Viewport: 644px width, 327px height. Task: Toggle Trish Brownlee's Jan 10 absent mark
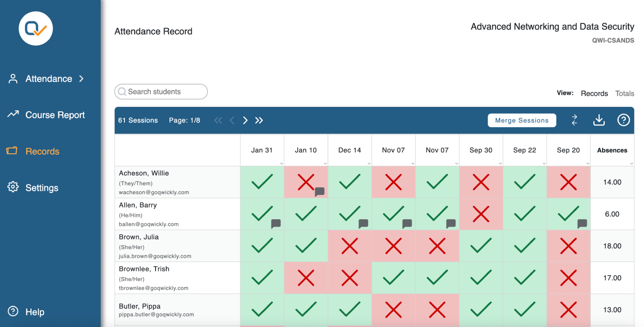pos(306,278)
